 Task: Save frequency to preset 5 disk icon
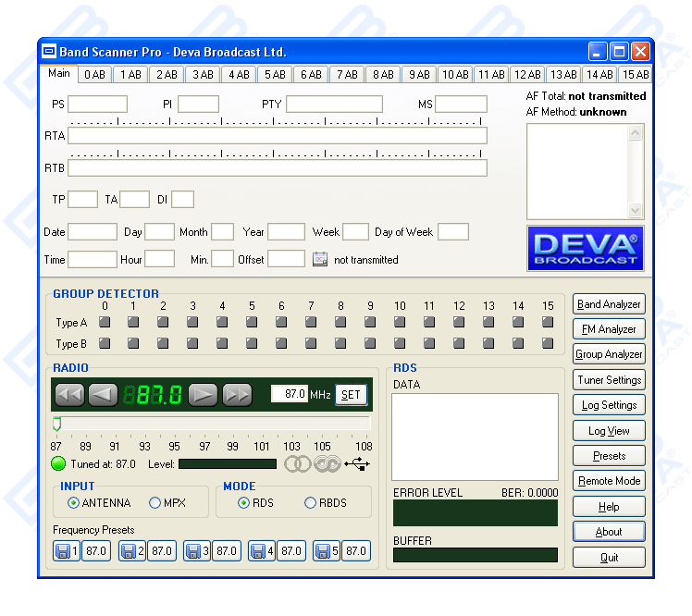click(x=325, y=551)
